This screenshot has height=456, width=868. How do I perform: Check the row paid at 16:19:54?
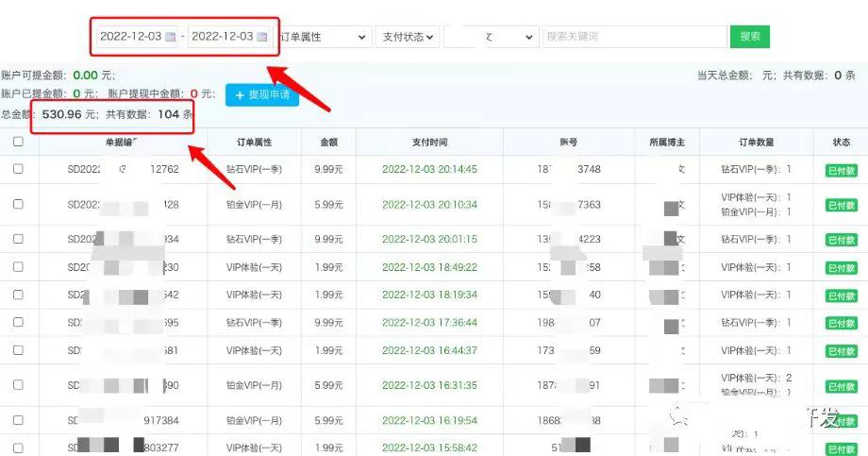click(x=18, y=420)
